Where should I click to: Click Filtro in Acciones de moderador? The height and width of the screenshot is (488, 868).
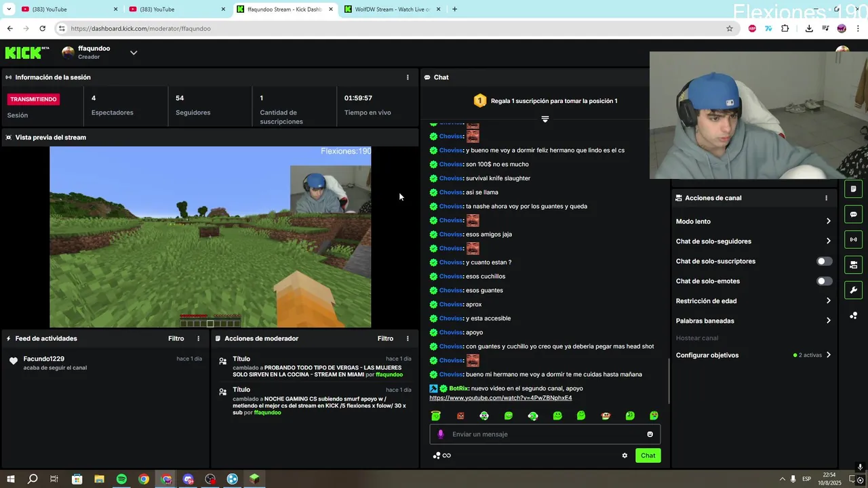click(385, 338)
